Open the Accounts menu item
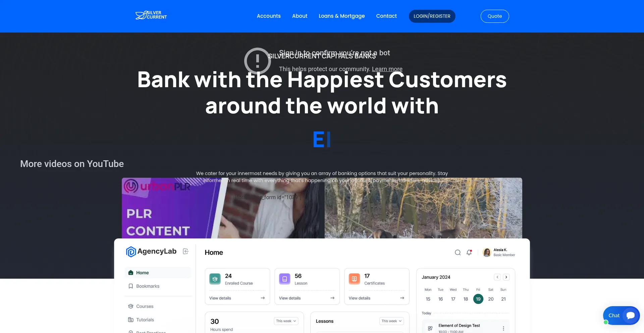Screen dimensions: 644x333 point(269,16)
